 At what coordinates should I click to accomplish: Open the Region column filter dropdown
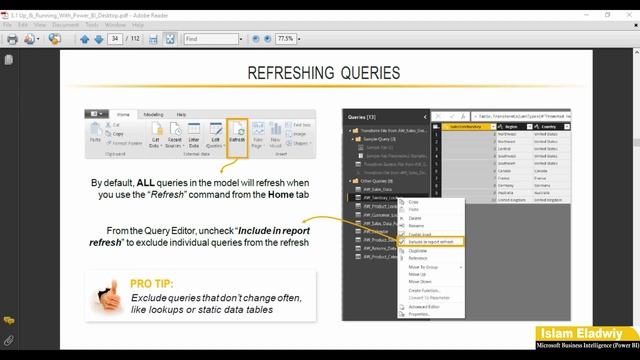pos(529,127)
